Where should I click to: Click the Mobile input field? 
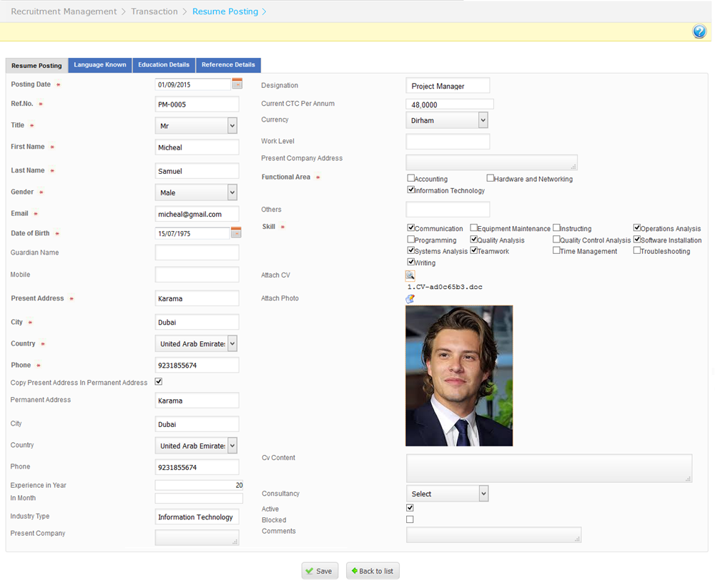[x=197, y=274]
